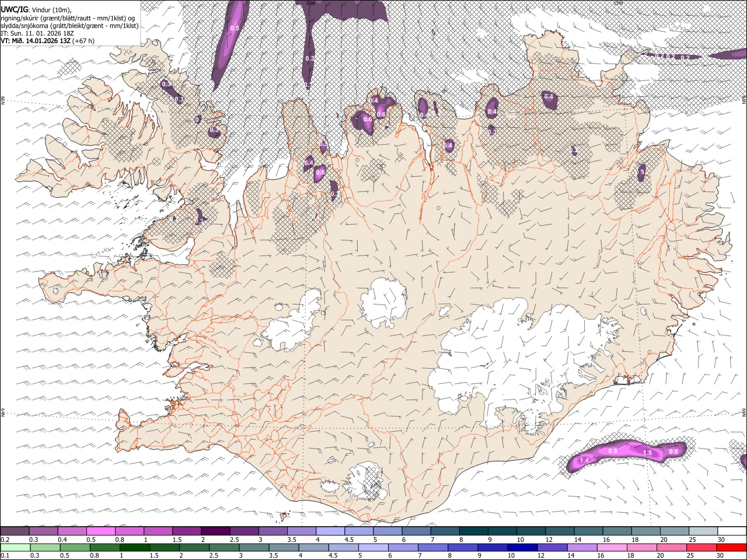Select the dusky purple 0.2 swatch in the upper legend
Screen dimensions: 747x560
tap(15, 531)
